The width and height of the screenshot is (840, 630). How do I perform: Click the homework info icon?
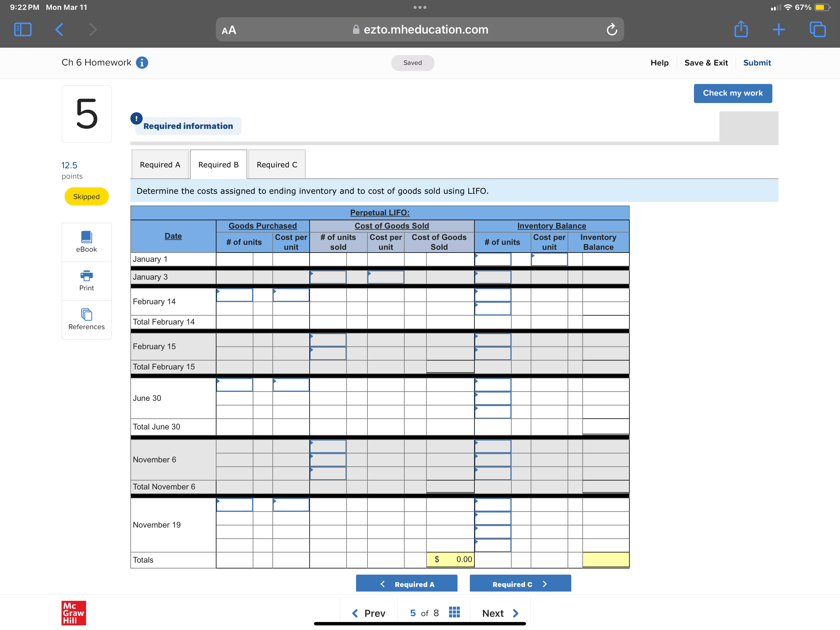[x=142, y=63]
